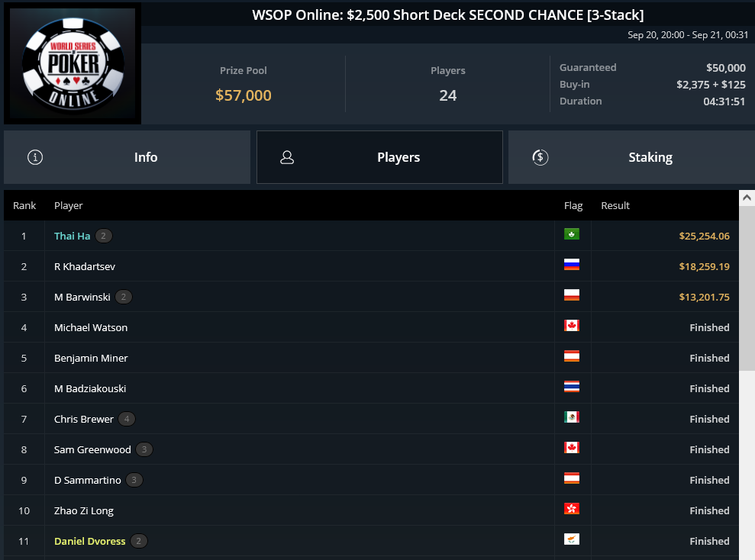Click the scrollbar up arrow

point(747,198)
